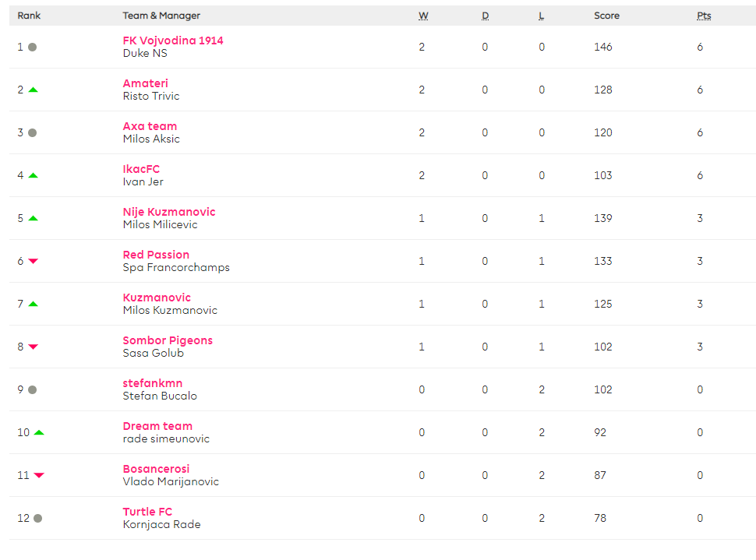Open the Dream team link
Viewport: 756px width, 560px height.
(x=157, y=426)
